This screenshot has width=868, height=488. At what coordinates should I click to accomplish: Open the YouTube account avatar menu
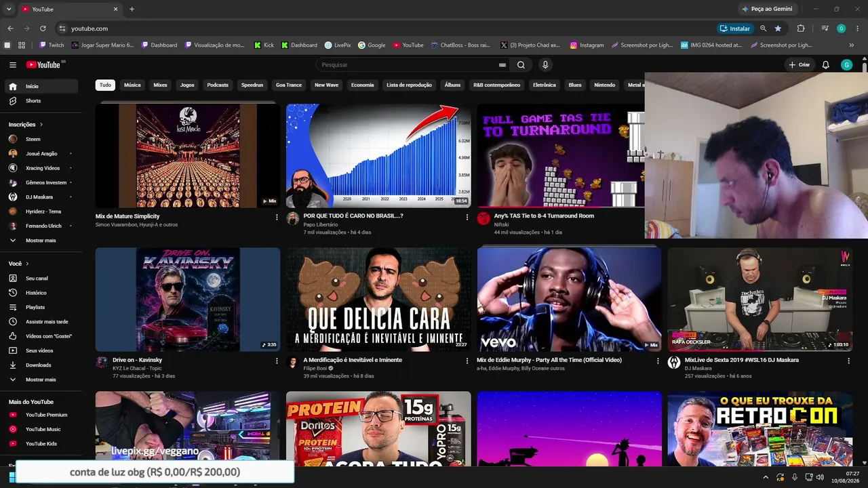click(846, 65)
